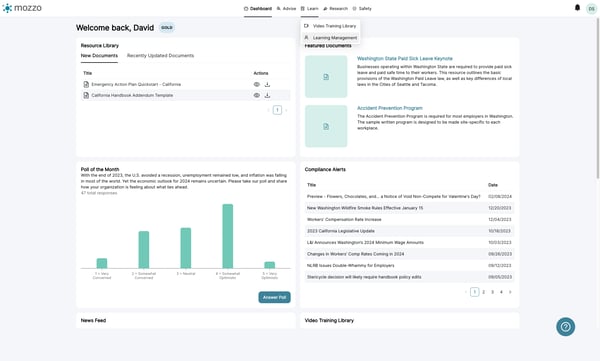
Task: Open 2023 California Legislative Update alert
Action: coord(341,231)
